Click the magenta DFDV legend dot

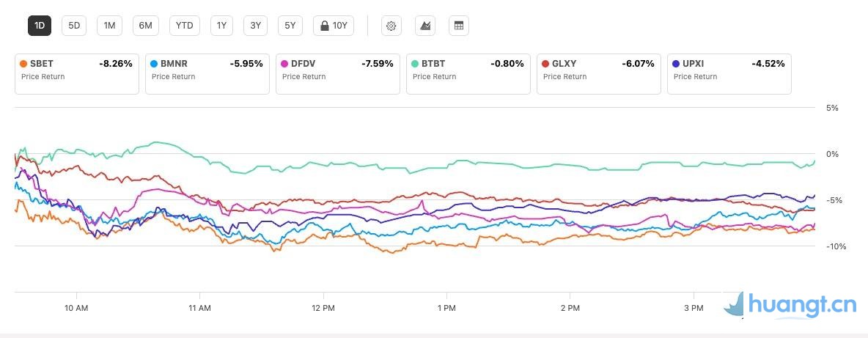(284, 64)
